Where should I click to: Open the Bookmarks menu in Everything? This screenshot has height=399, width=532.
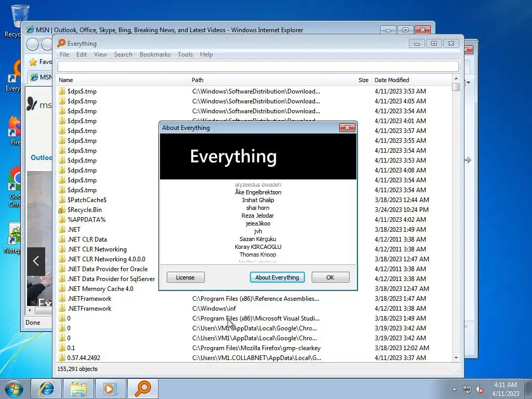pyautogui.click(x=155, y=54)
